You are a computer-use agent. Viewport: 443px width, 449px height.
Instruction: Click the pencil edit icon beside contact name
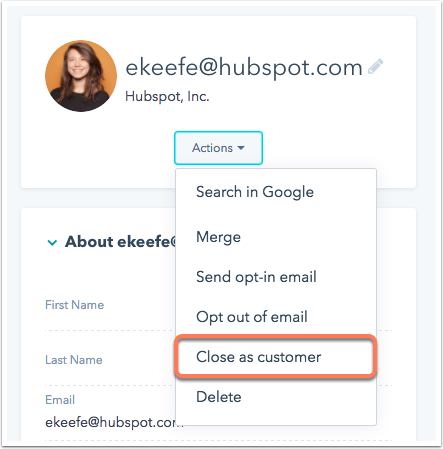click(x=375, y=66)
